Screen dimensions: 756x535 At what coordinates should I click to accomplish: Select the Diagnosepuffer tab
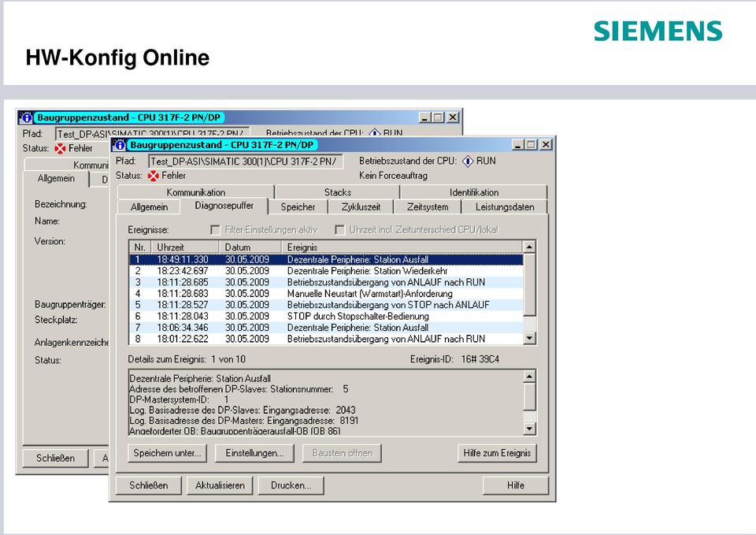[224, 206]
